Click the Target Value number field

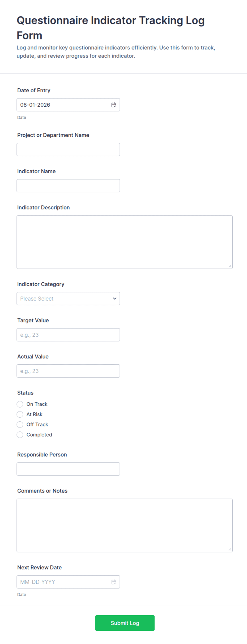68,335
